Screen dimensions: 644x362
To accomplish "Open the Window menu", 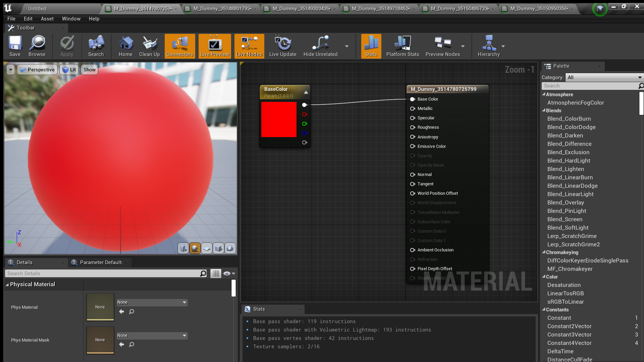I will point(71,19).
